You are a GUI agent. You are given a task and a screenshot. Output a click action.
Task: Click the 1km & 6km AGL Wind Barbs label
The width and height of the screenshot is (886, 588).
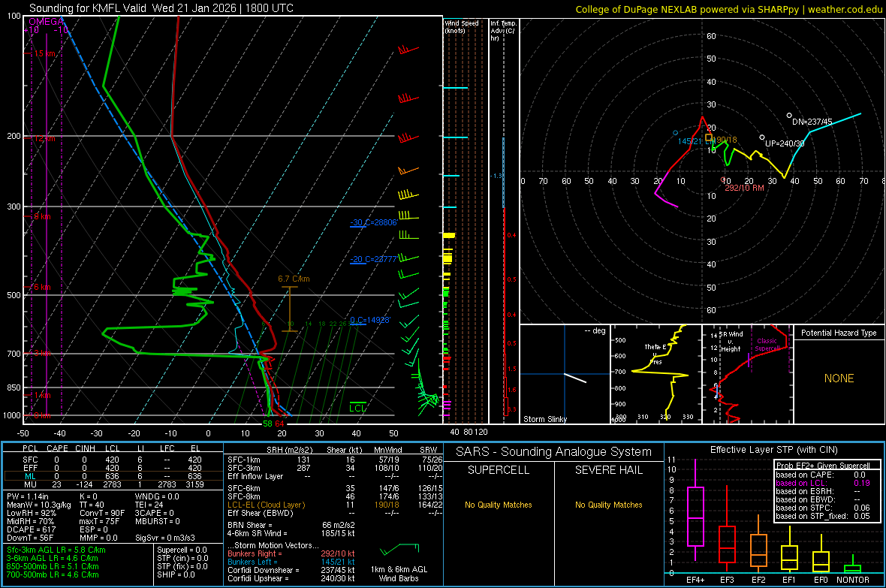tap(399, 574)
